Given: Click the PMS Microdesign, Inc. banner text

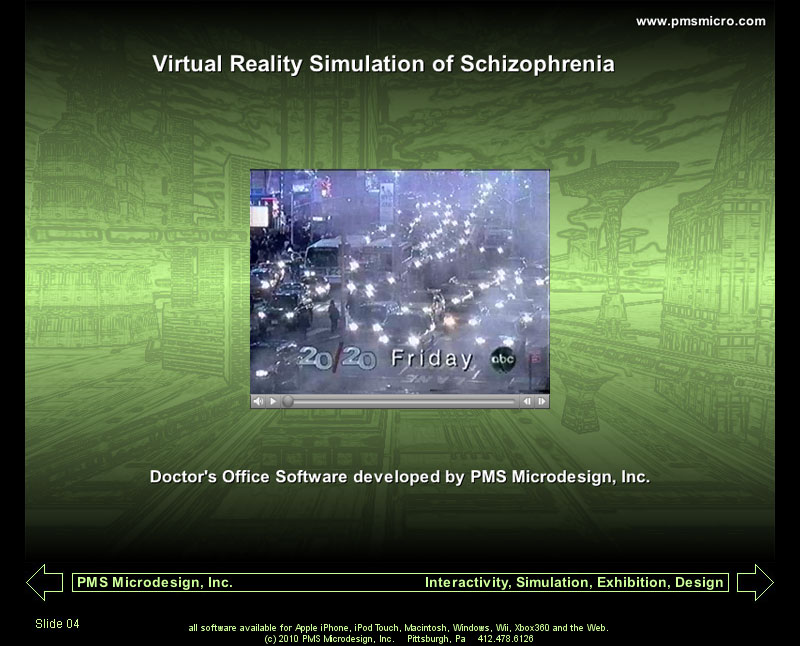Looking at the screenshot, I should click(155, 582).
